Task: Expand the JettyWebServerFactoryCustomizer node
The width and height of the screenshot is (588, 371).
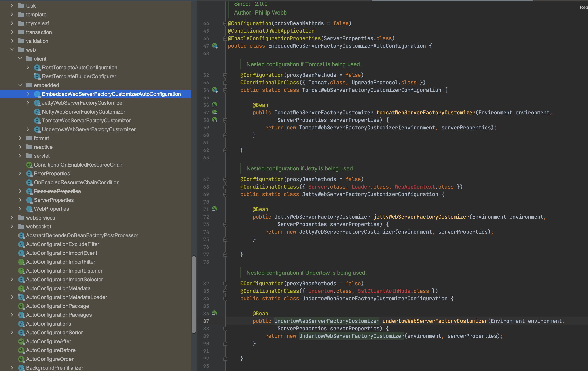Action: tap(28, 103)
